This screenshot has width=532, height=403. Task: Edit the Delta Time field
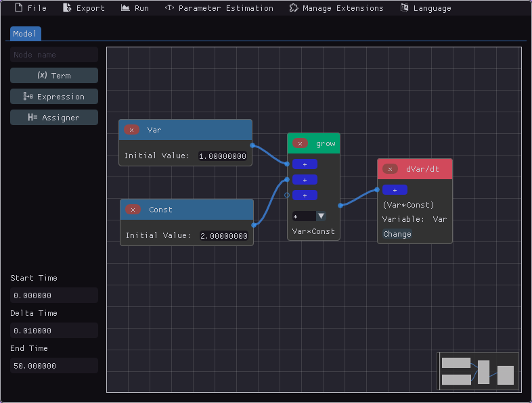(54, 331)
